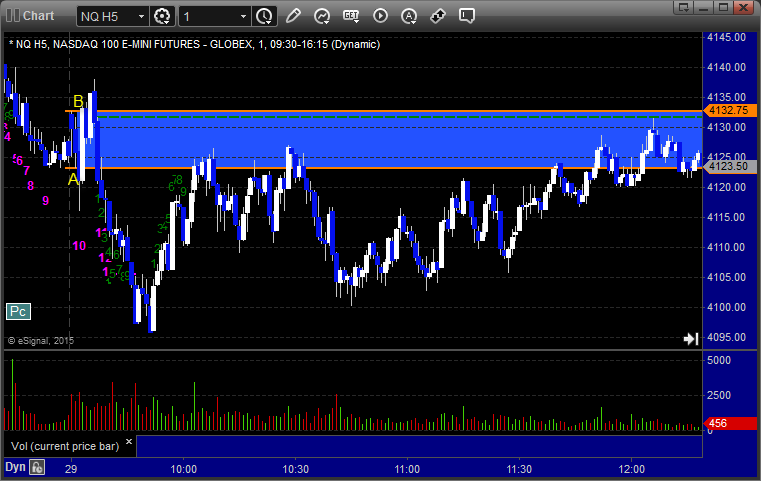Click the Dyn time template label
Viewport: 761px width, 481px height.
pos(15,467)
